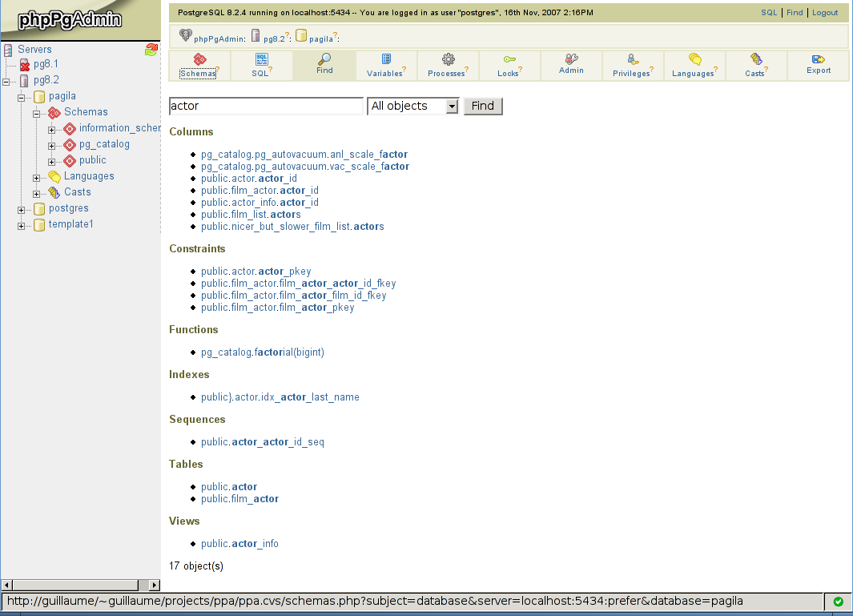Click the Variables icon in toolbar
This screenshot has width=853, height=616.
(x=386, y=59)
